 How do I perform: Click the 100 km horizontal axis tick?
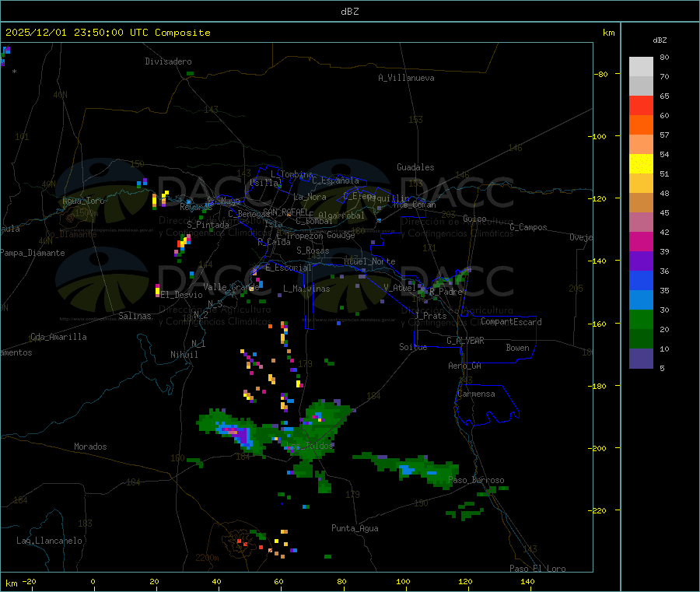point(403,581)
